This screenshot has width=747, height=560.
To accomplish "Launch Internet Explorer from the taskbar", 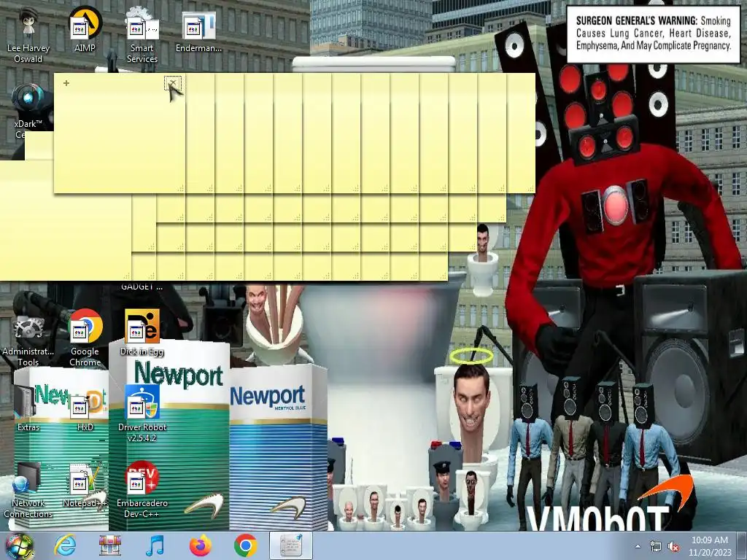I will [x=65, y=545].
